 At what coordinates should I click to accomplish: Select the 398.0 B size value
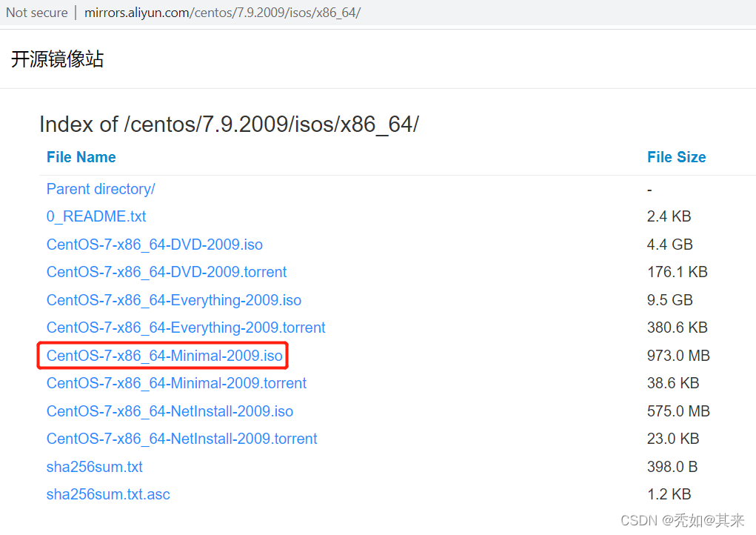[x=672, y=467]
